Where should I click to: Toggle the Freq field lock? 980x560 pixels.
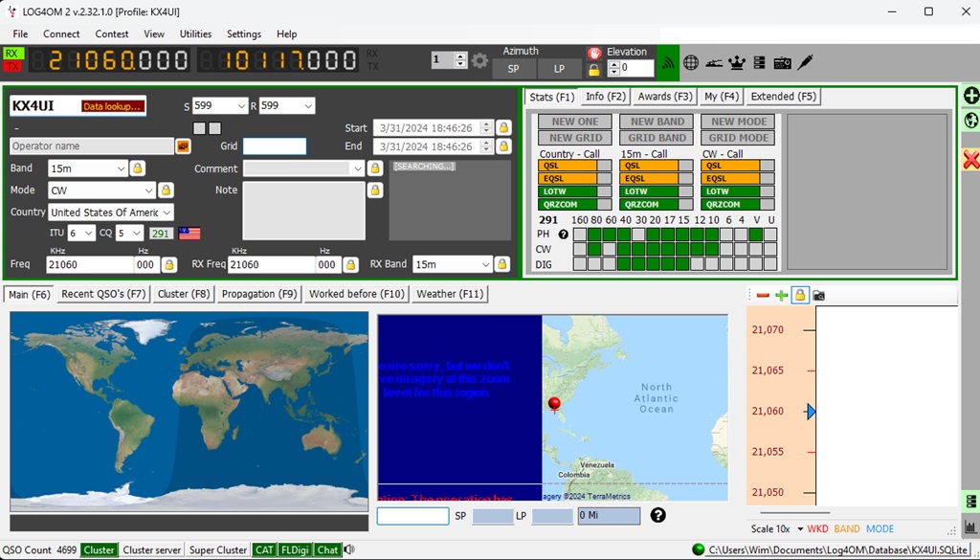[x=168, y=264]
